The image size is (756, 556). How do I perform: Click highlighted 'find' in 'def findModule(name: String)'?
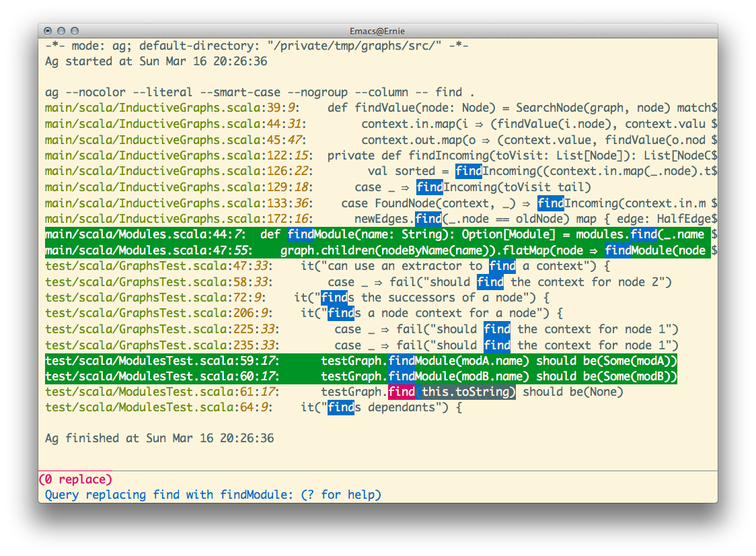(x=301, y=234)
